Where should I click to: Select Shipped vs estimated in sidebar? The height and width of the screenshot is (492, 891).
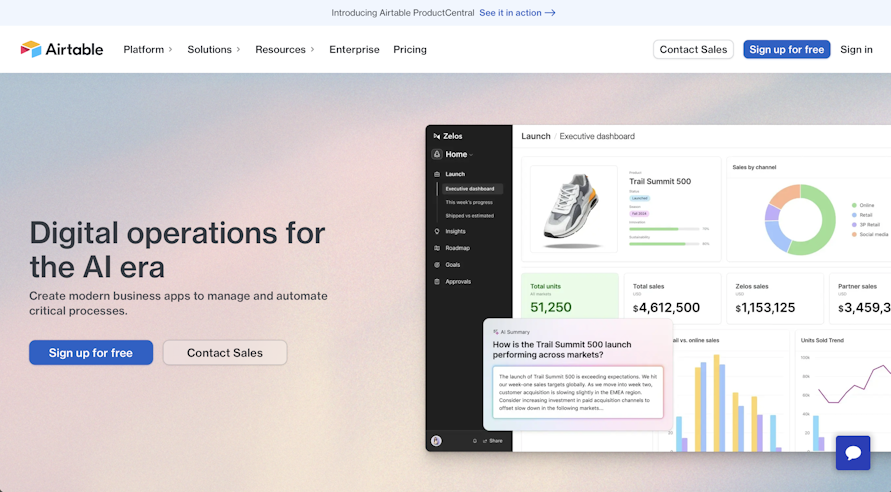click(469, 216)
